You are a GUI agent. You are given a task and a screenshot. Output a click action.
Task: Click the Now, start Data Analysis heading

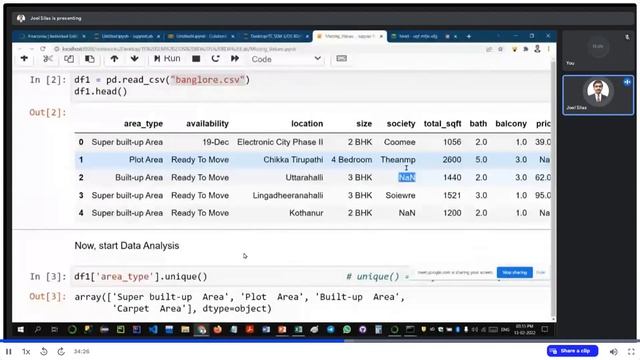127,246
